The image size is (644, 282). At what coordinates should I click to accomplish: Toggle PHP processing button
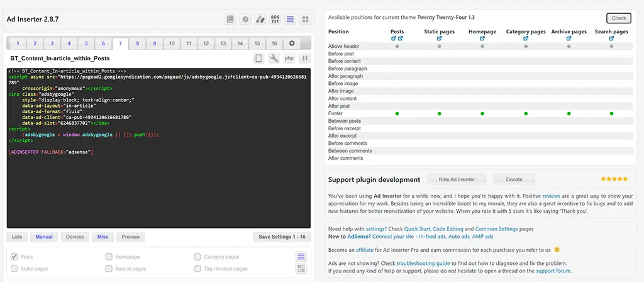tap(289, 59)
